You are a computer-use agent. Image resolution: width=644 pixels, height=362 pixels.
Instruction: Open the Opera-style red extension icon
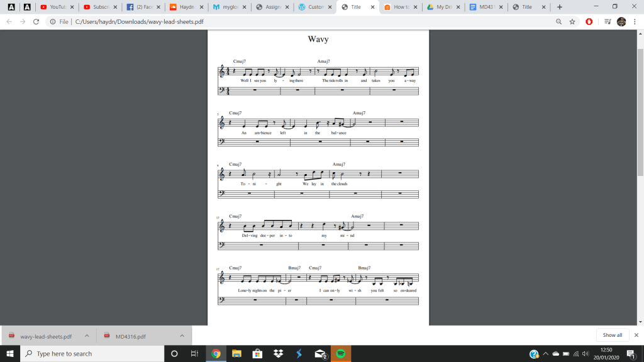click(589, 21)
